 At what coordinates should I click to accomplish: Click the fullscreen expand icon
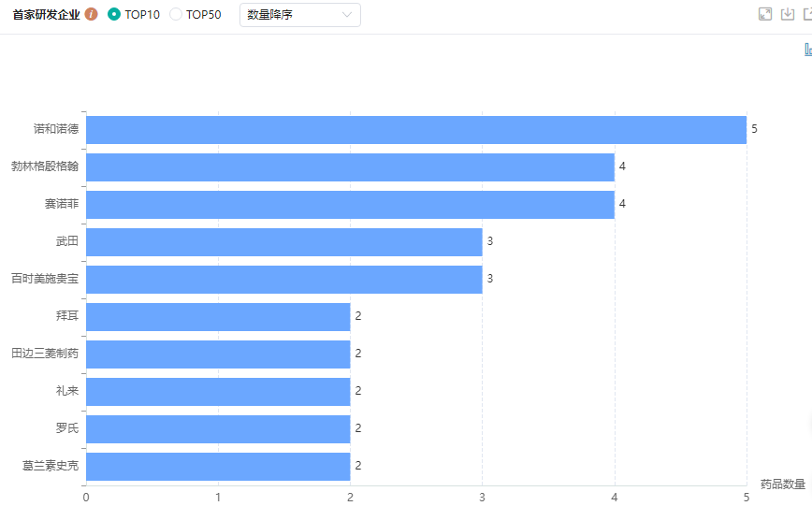(765, 14)
